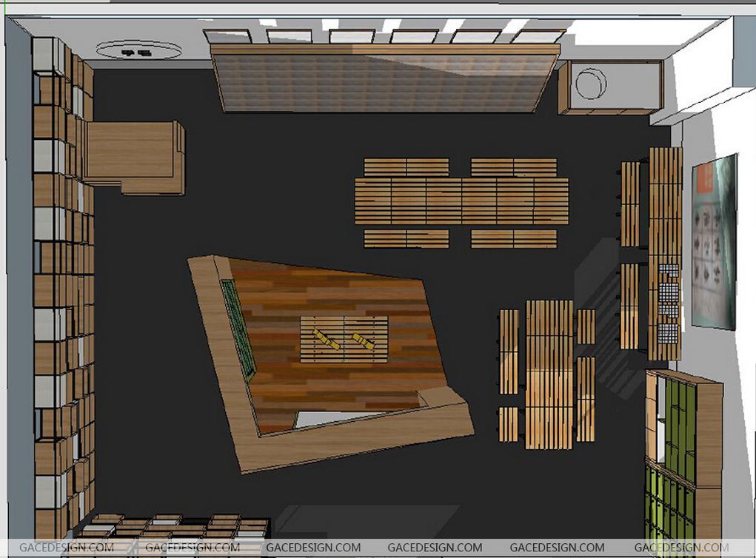Click the vertical slatted table at lower right
This screenshot has height=558, width=756.
click(x=549, y=374)
